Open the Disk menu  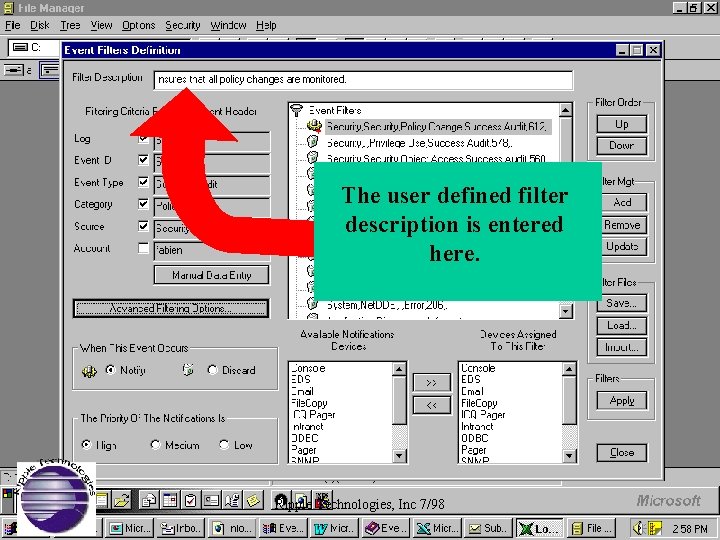[x=40, y=25]
